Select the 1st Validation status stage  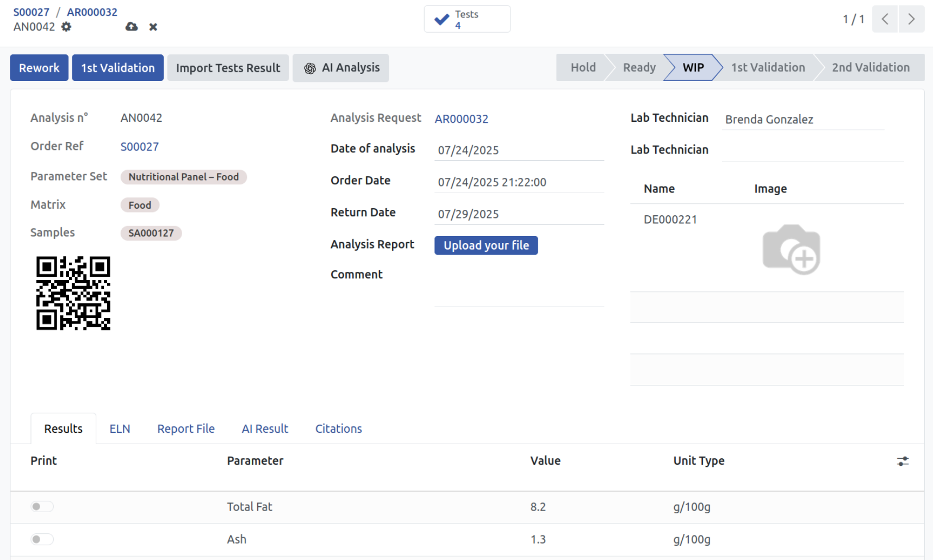click(768, 67)
